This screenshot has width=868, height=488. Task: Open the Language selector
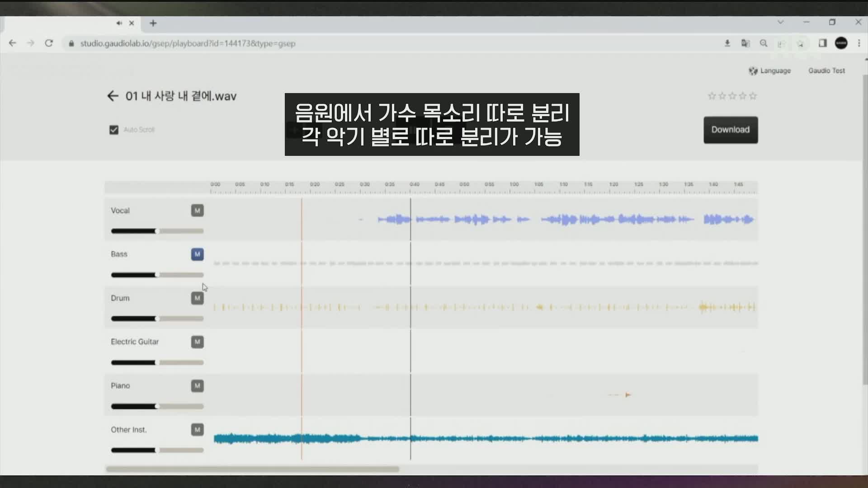click(x=770, y=71)
